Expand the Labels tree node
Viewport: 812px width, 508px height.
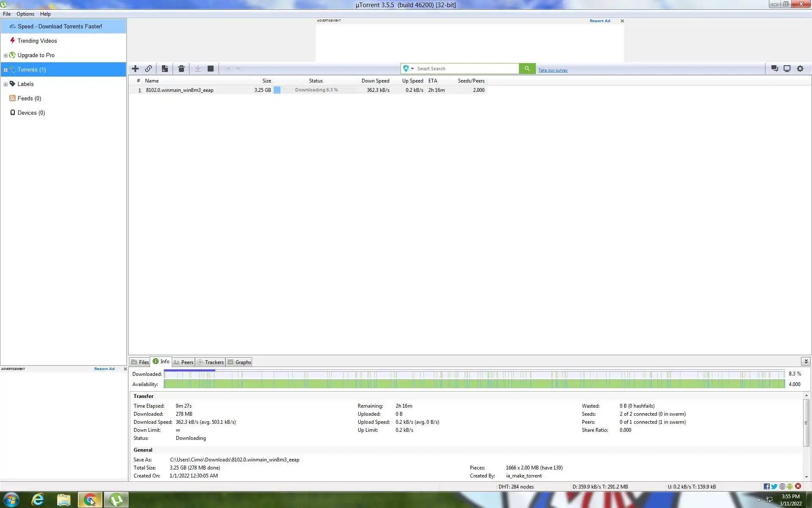pos(5,84)
